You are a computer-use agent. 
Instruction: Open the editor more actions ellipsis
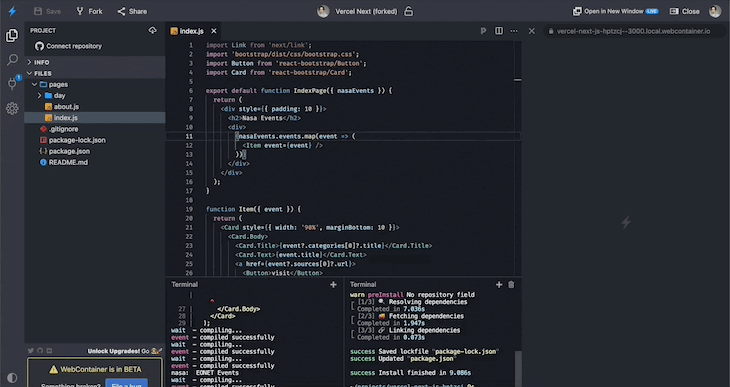(x=514, y=31)
